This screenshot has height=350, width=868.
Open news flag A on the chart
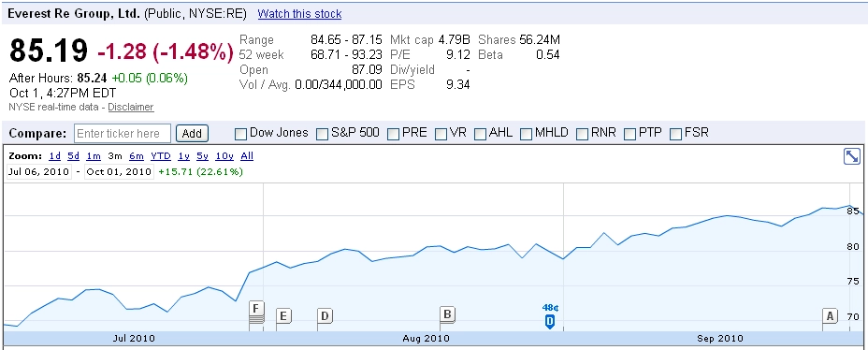point(830,316)
